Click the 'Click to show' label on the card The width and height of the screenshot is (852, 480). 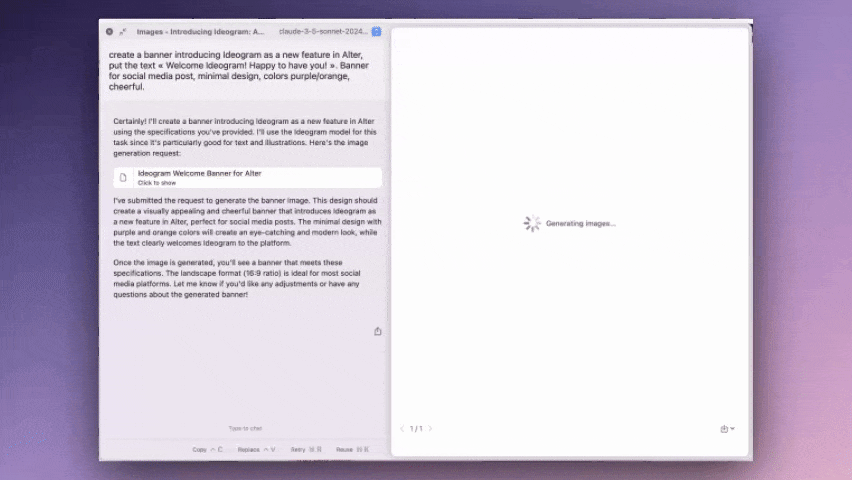(x=156, y=183)
